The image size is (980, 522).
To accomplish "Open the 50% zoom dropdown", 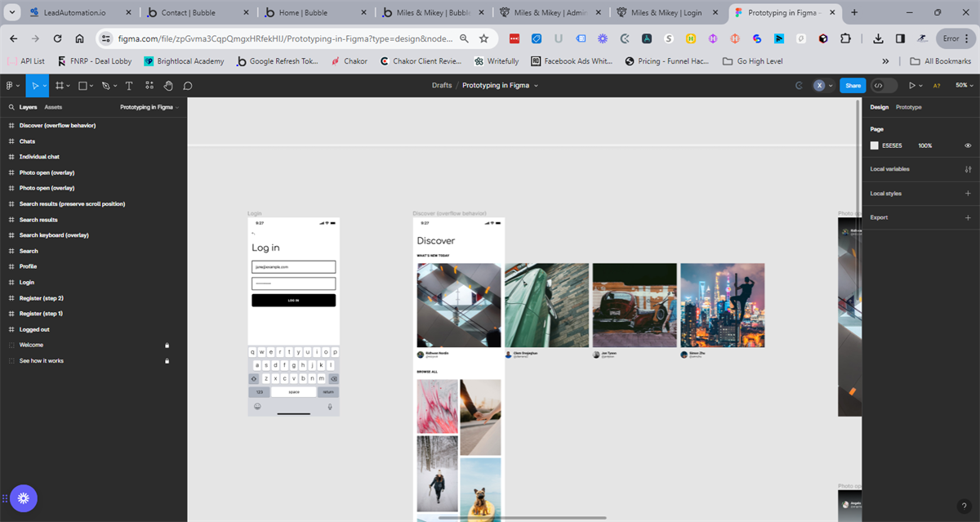I will coord(964,86).
